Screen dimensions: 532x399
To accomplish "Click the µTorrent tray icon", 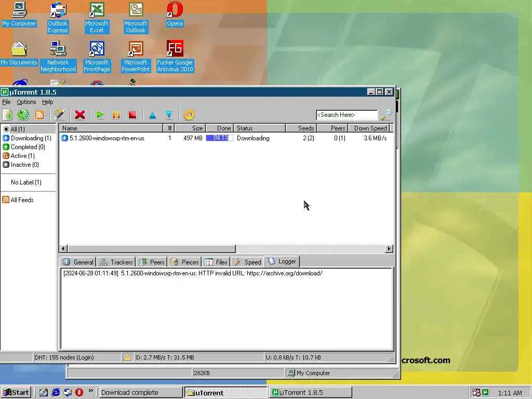I will pyautogui.click(x=486, y=393).
